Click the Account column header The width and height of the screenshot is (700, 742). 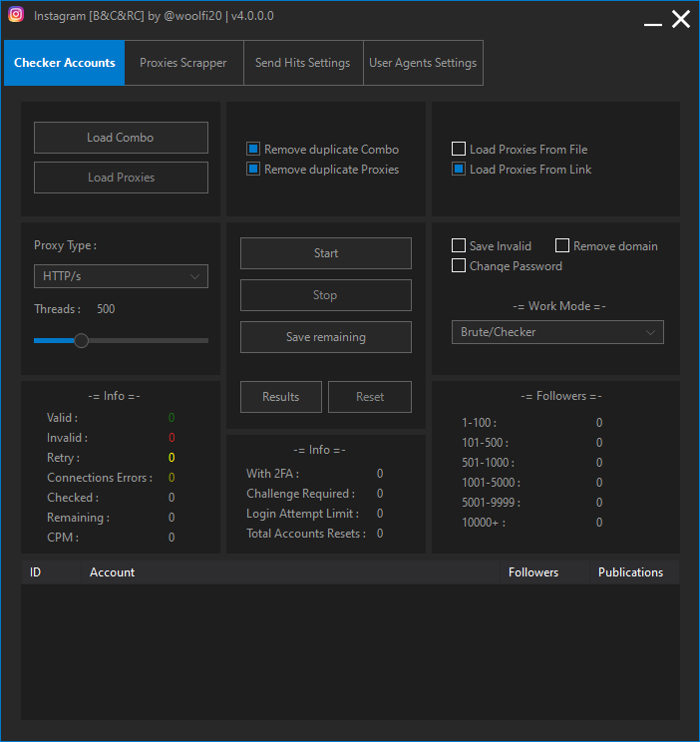(290, 572)
